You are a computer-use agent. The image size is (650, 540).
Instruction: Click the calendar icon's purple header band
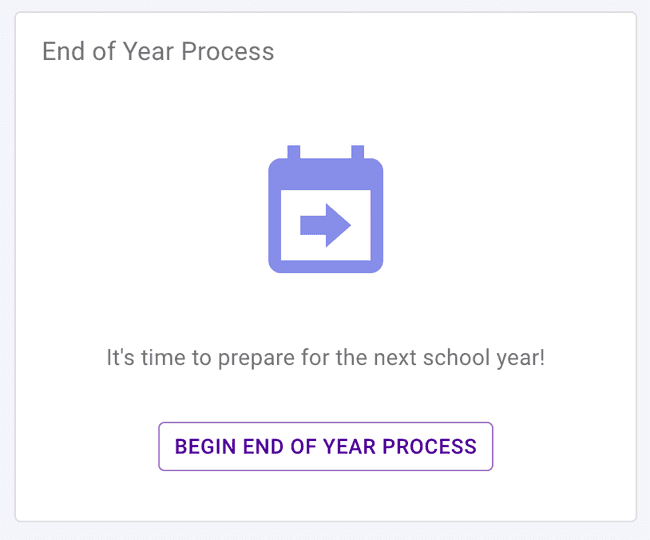click(x=325, y=173)
